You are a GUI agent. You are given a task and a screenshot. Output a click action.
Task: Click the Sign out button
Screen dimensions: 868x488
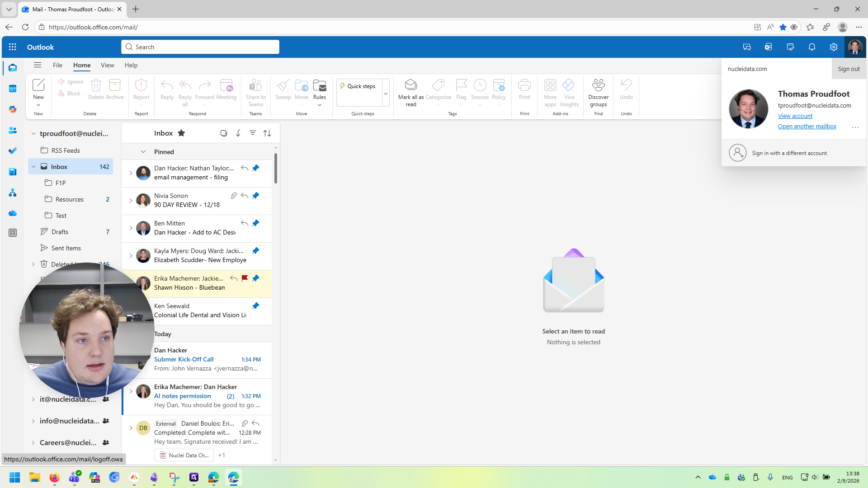(x=849, y=69)
